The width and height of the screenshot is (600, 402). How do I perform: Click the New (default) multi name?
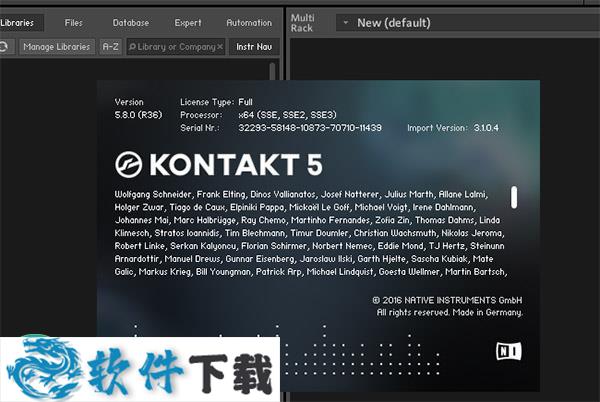394,23
